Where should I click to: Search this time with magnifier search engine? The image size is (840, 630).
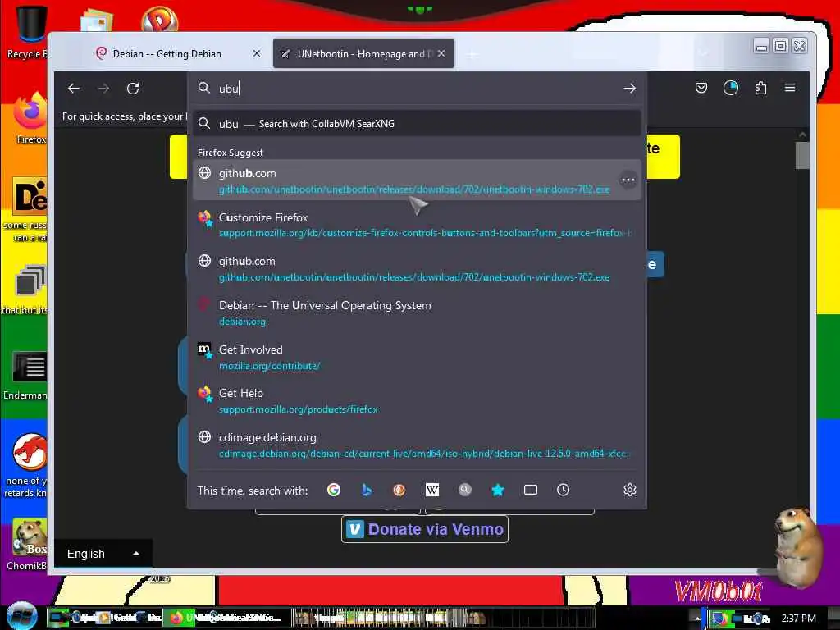465,490
